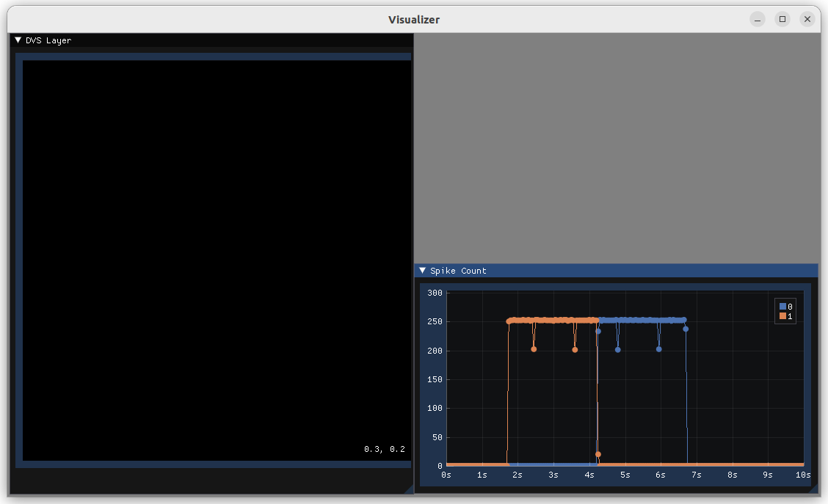Click the first orange dip marker at 200
This screenshot has width=828, height=504.
(x=534, y=349)
